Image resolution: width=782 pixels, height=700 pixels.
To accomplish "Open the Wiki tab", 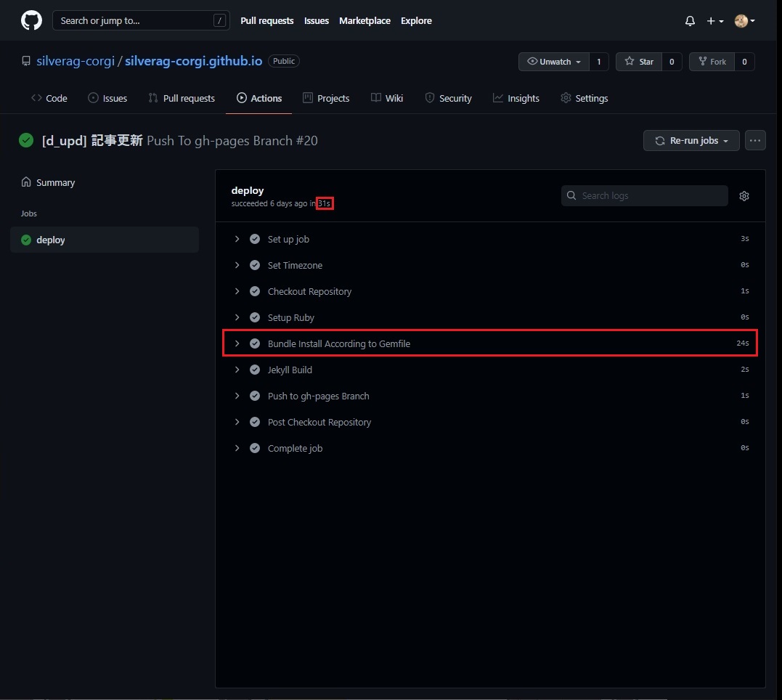I will 387,98.
